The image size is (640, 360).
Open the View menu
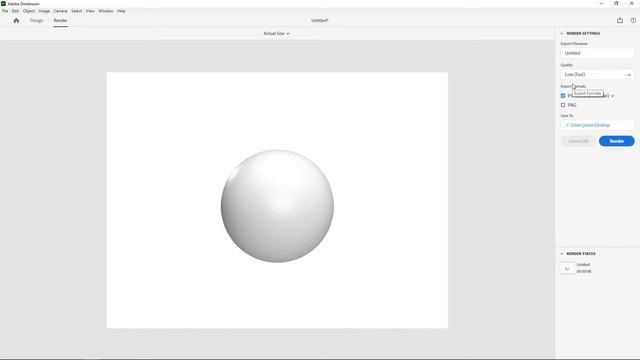pos(90,11)
